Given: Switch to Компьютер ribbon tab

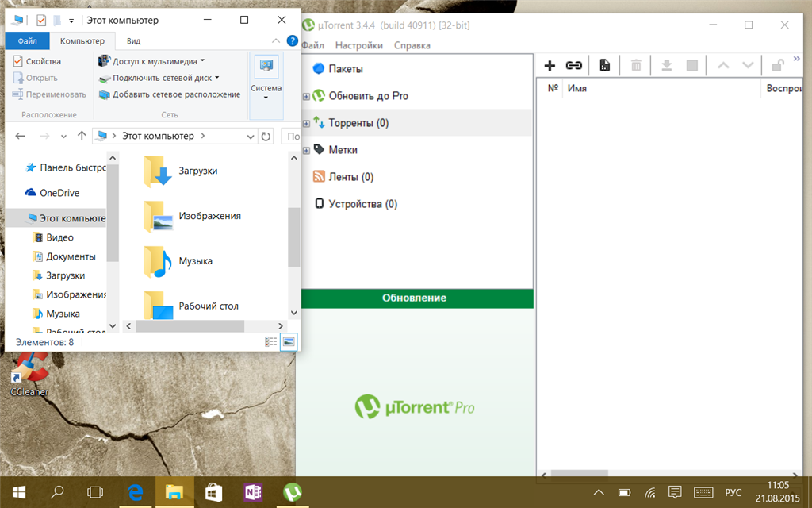Looking at the screenshot, I should [x=82, y=41].
